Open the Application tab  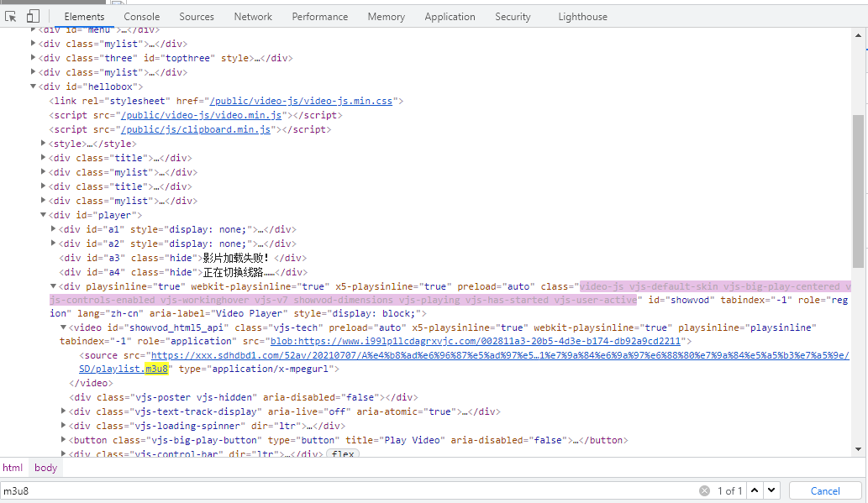[x=450, y=17]
